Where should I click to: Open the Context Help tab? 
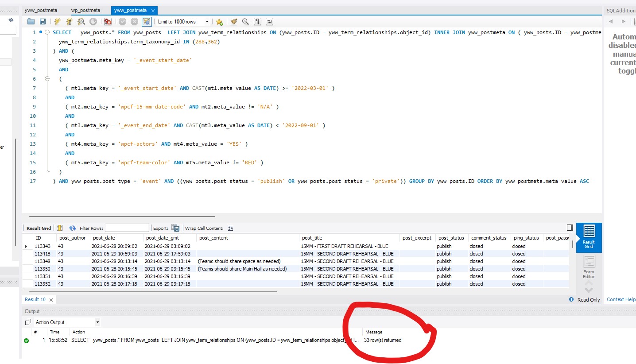[x=621, y=299]
